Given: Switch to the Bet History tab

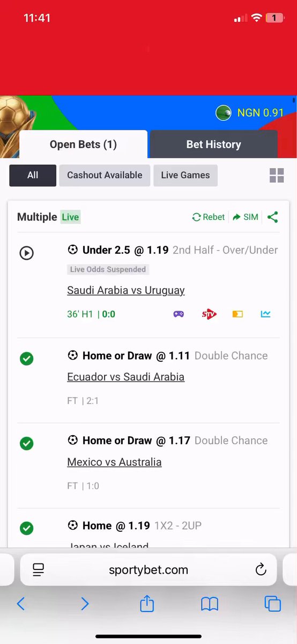Looking at the screenshot, I should point(213,144).
